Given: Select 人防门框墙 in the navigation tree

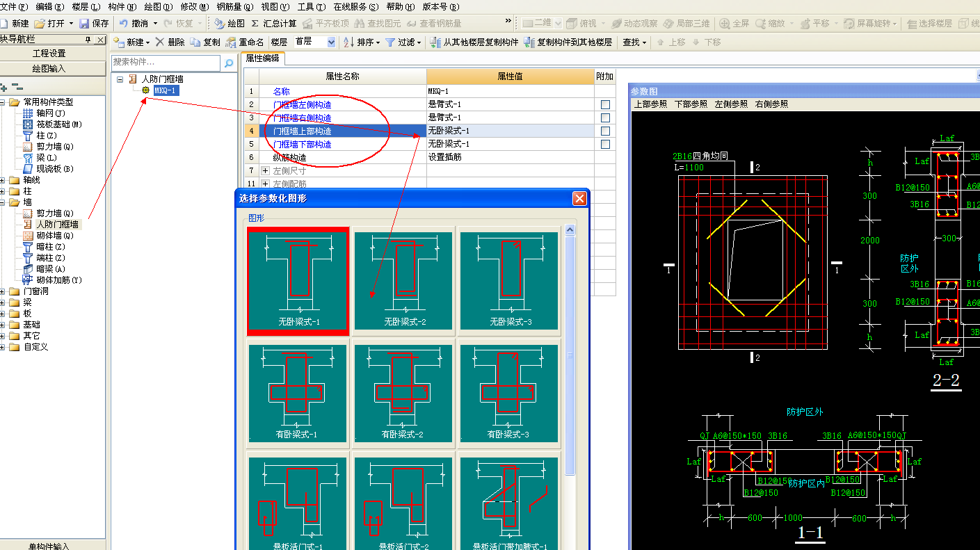Looking at the screenshot, I should point(57,224).
